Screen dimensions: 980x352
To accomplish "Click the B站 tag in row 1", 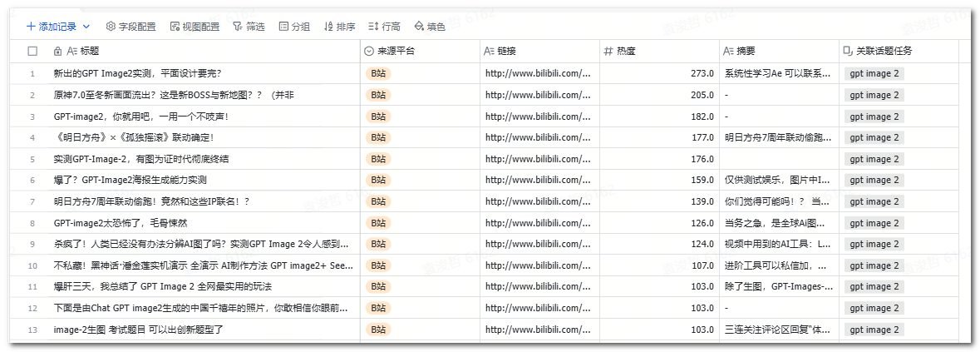I will tap(378, 74).
